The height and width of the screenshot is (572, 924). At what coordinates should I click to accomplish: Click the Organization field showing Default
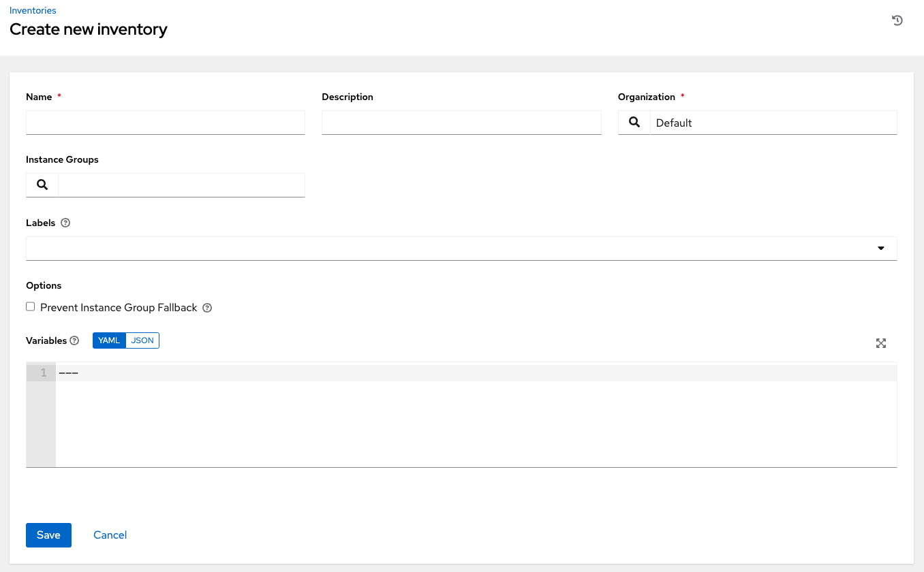[x=773, y=123]
